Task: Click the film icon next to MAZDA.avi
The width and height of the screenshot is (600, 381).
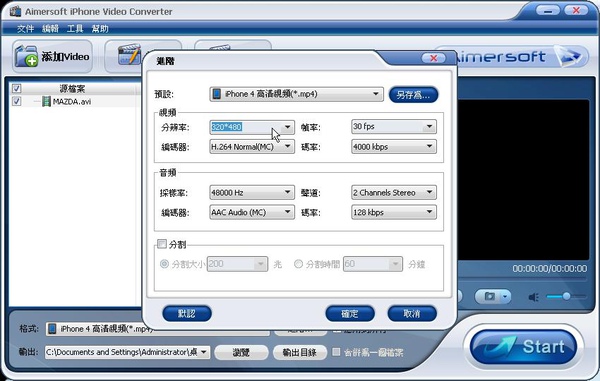Action: point(46,101)
